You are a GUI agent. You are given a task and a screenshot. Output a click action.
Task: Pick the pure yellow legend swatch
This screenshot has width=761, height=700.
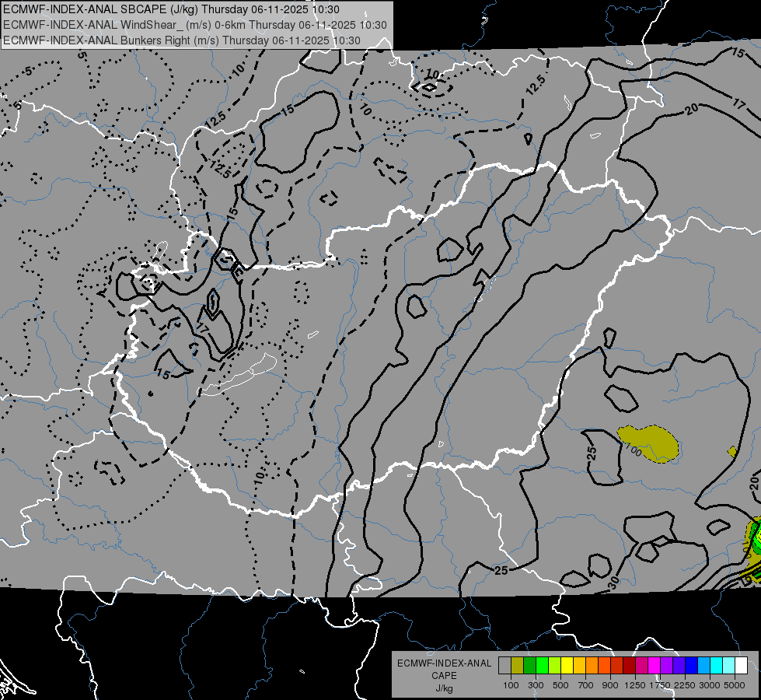(x=567, y=665)
